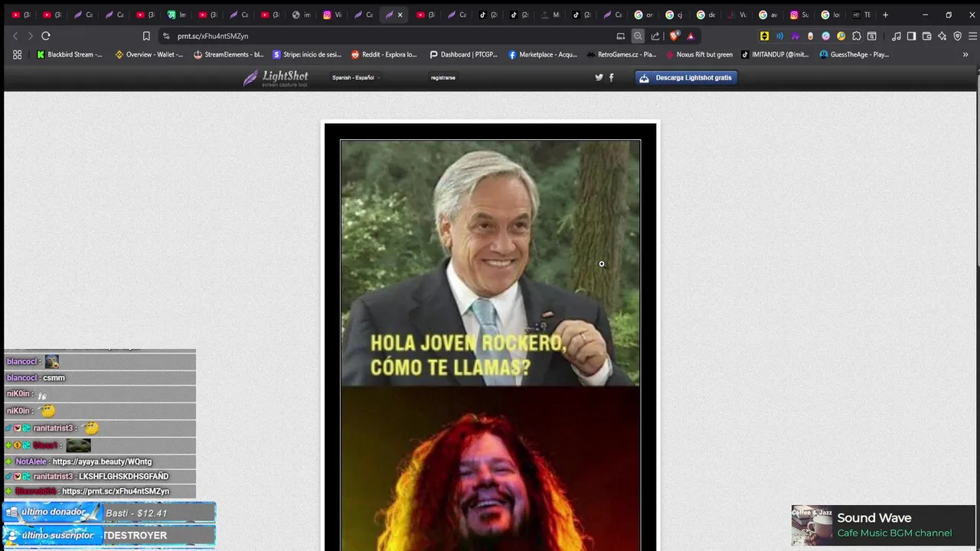980x551 pixels.
Task: Click the site info icon beside URL
Action: coord(166,36)
